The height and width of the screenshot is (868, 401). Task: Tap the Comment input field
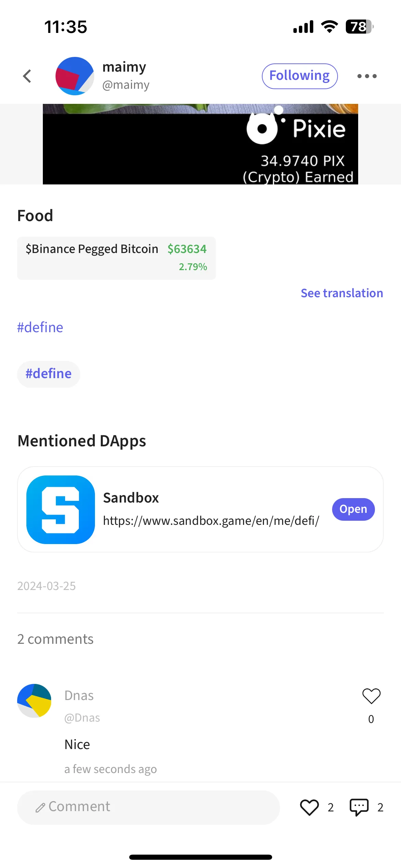coord(148,807)
